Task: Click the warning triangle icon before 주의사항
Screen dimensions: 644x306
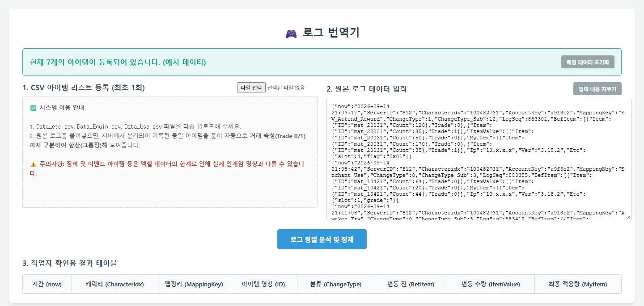Action: tap(33, 164)
